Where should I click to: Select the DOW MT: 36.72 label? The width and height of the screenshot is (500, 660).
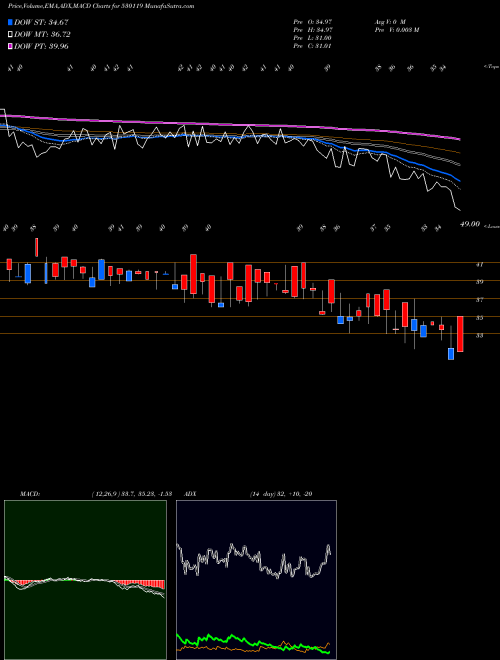tap(42, 34)
